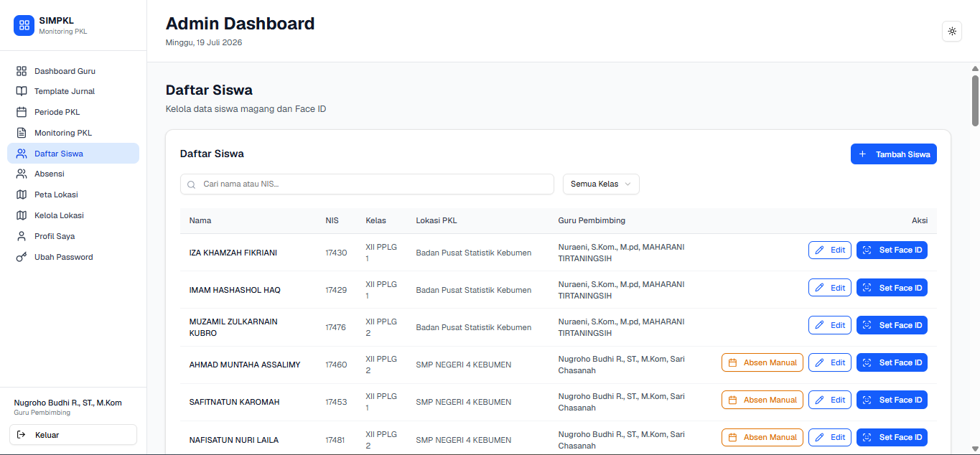Click calendar icon in NAFISATUN NURI LAILA row
The height and width of the screenshot is (455, 980).
[733, 437]
